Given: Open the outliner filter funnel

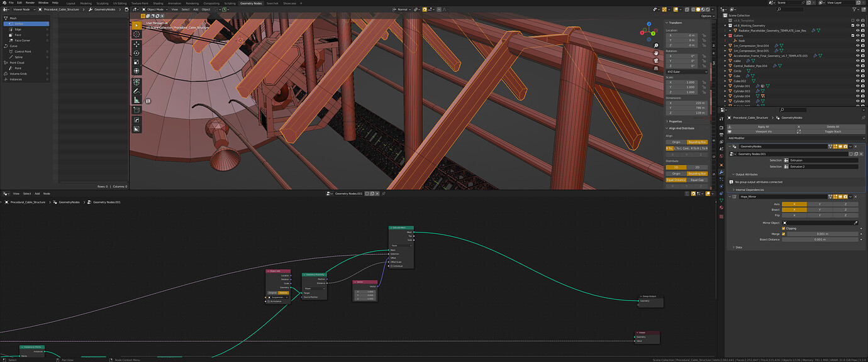Looking at the screenshot, I should click(854, 9).
